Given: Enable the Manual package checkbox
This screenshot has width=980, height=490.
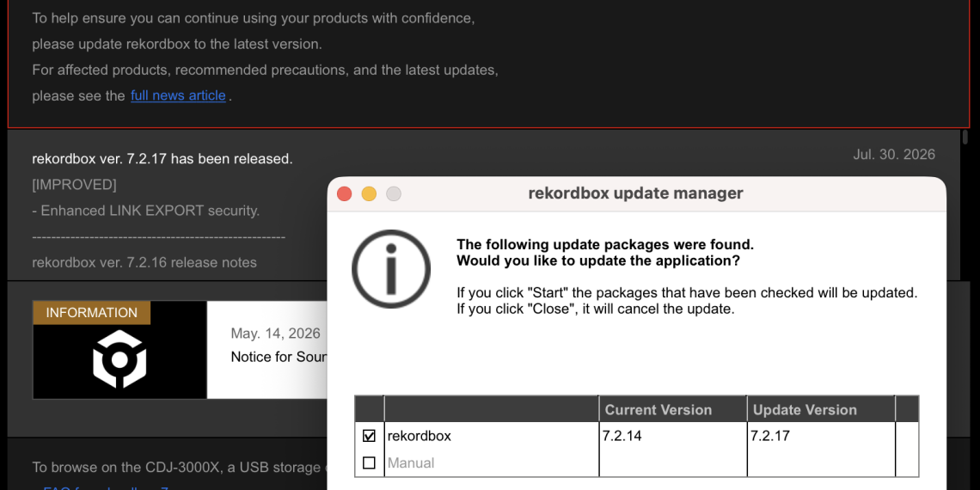Looking at the screenshot, I should tap(369, 463).
